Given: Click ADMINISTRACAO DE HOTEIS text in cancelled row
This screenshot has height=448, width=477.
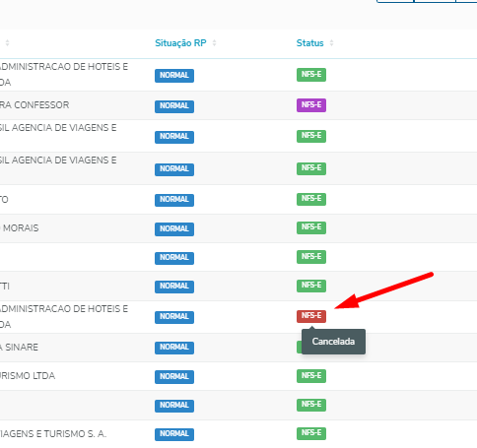Looking at the screenshot, I should pyautogui.click(x=64, y=309).
